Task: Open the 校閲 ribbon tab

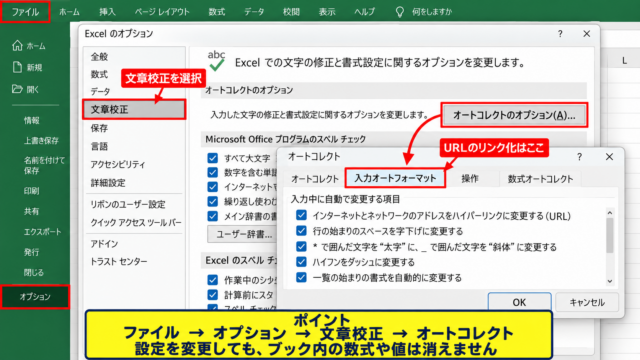Action: pyautogui.click(x=291, y=12)
